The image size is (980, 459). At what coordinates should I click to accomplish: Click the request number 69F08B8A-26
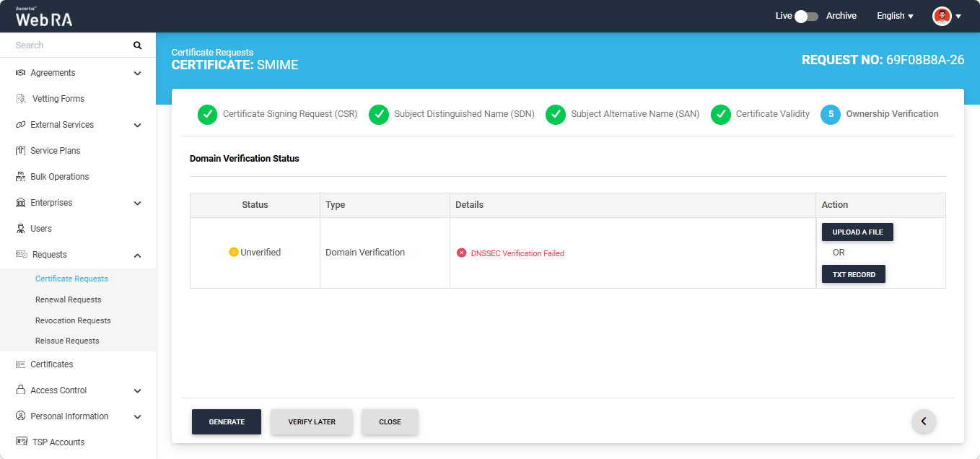click(925, 60)
